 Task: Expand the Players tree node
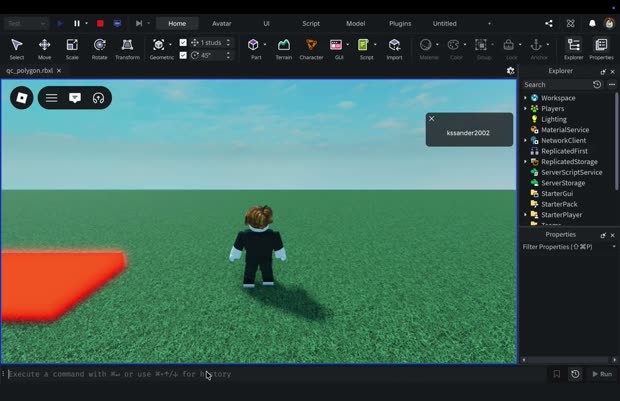525,108
